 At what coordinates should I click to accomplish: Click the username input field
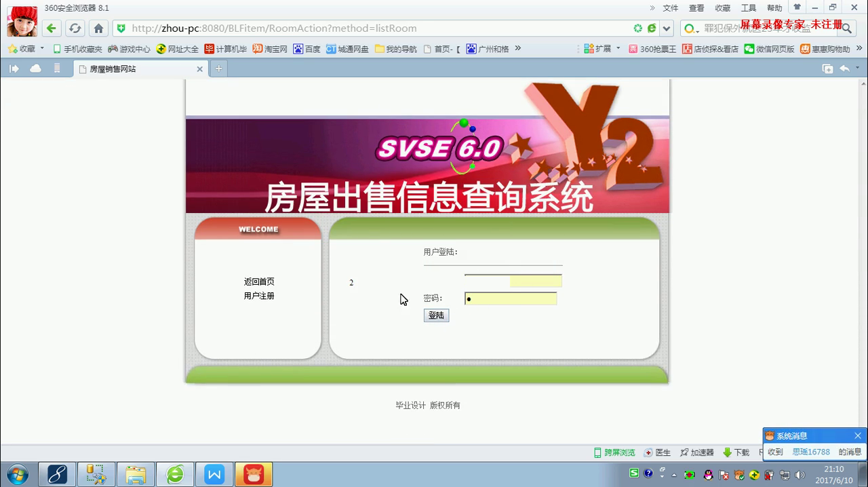(x=513, y=280)
